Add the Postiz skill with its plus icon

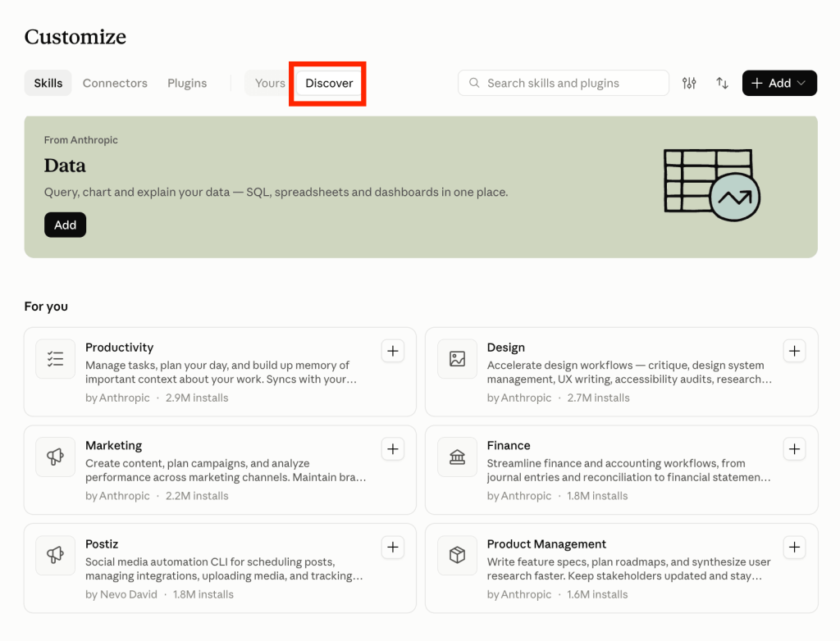pos(393,548)
